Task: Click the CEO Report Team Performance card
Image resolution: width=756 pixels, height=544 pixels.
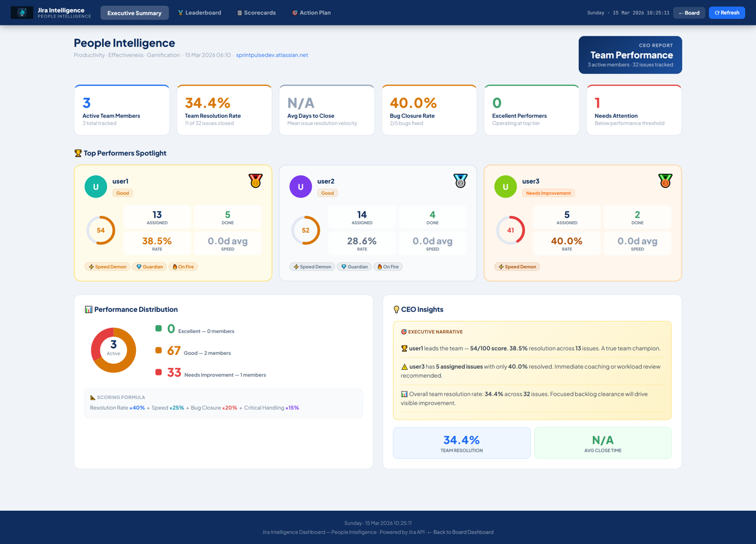Action: (x=630, y=55)
